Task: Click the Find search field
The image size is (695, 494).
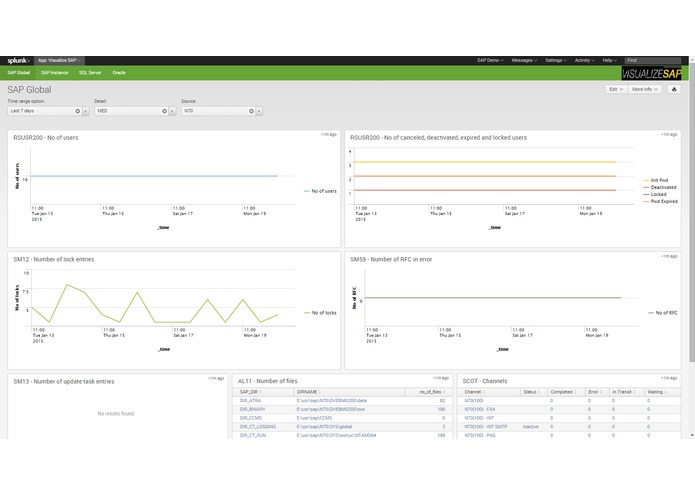Action: [652, 60]
